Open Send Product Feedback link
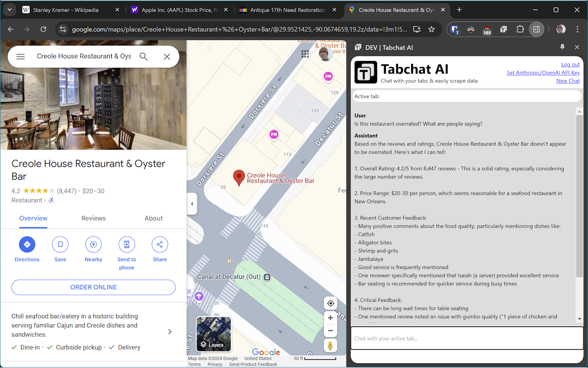588x368 pixels. coord(253,364)
